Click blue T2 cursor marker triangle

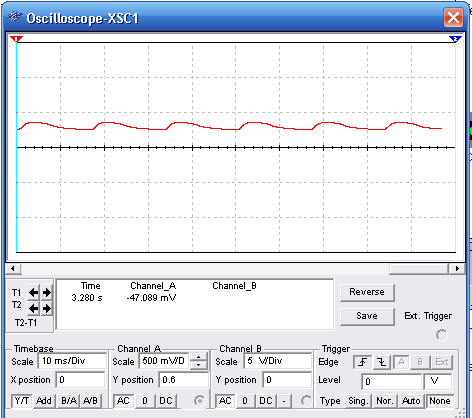point(455,39)
